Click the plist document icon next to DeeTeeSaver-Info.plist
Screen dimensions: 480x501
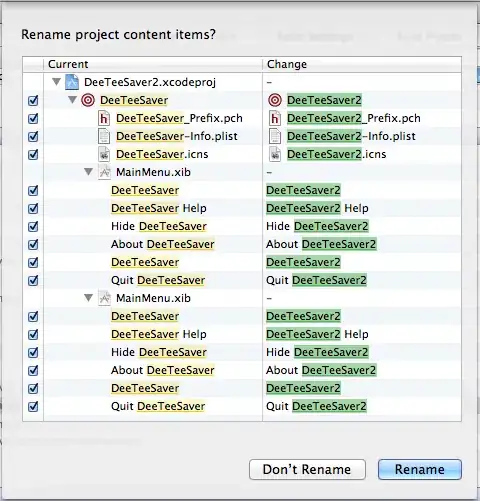[x=104, y=136]
